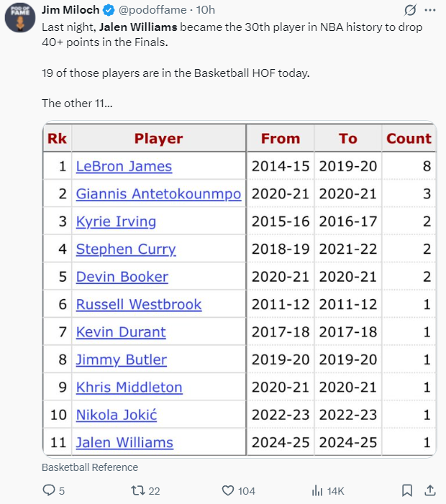This screenshot has width=446, height=504.
Task: Click the LeBron James player link
Action: pos(124,166)
